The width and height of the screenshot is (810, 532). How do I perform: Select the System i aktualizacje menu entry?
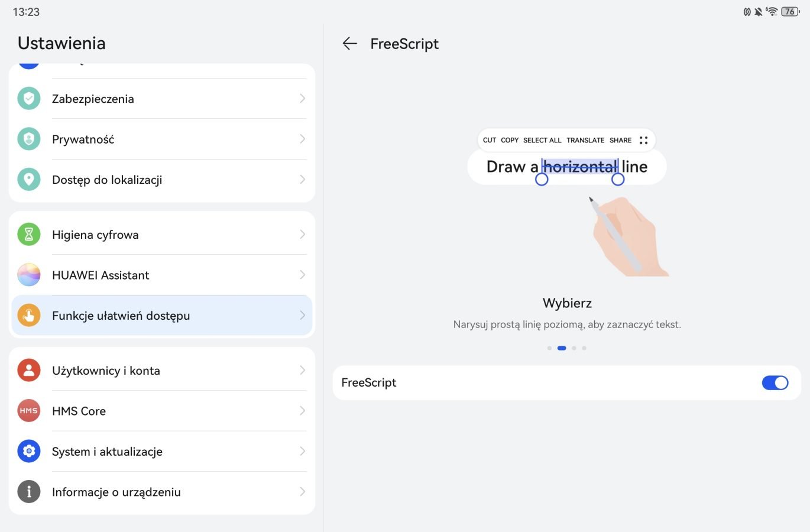coord(162,452)
